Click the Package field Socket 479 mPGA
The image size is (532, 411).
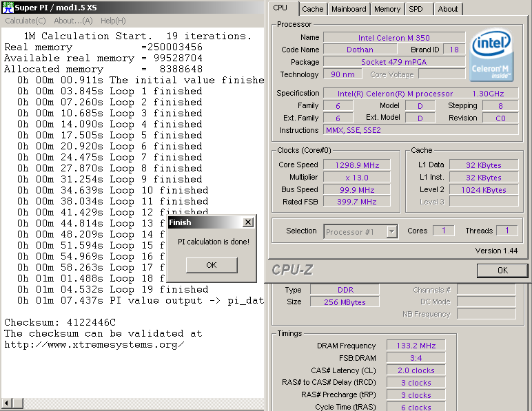pos(394,62)
